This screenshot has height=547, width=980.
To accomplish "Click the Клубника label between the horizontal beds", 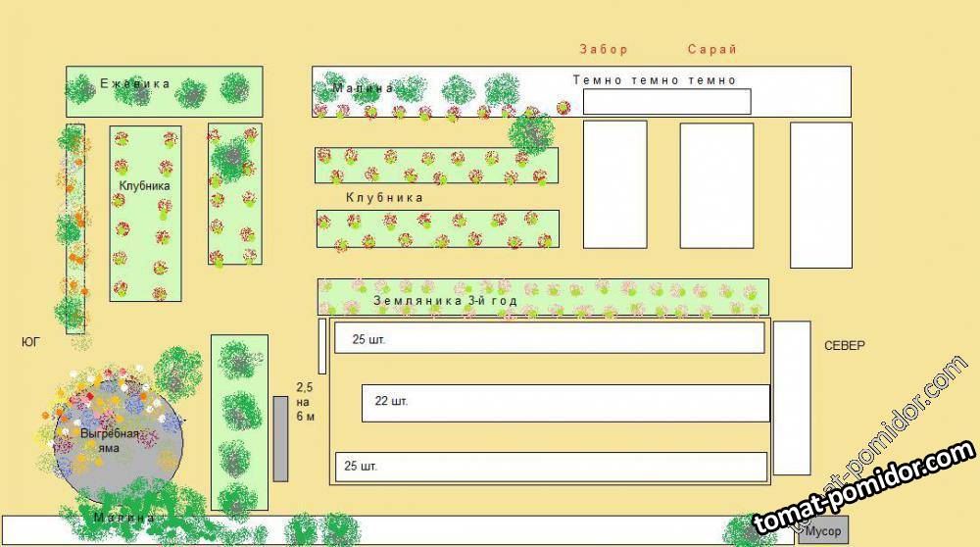I will pyautogui.click(x=384, y=198).
